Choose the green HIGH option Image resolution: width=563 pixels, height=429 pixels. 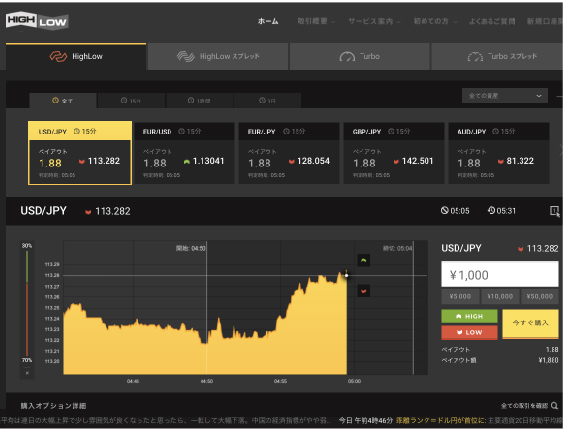point(469,316)
